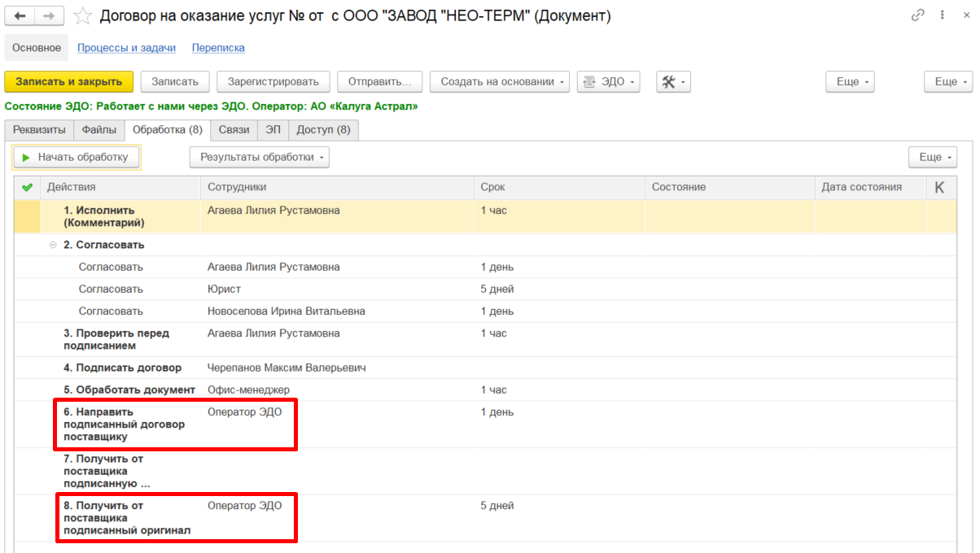The image size is (980, 553).
Task: Open the 'Результаты обработки' dropdown
Action: click(259, 157)
